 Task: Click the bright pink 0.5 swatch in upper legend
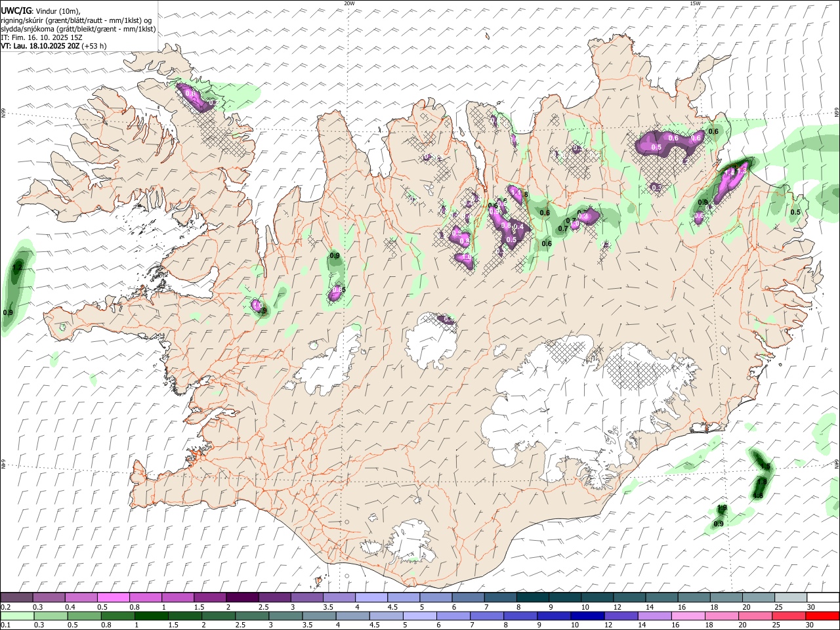pos(113,598)
